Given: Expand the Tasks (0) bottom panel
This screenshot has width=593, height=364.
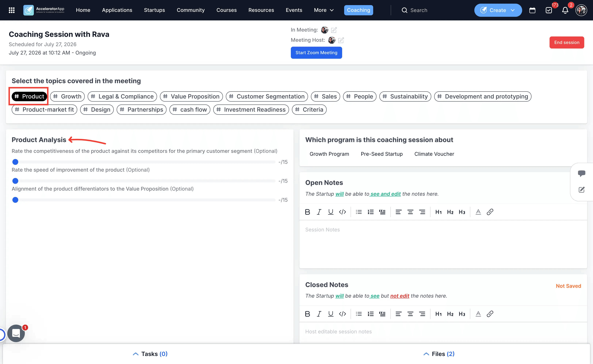Looking at the screenshot, I should click(150, 354).
